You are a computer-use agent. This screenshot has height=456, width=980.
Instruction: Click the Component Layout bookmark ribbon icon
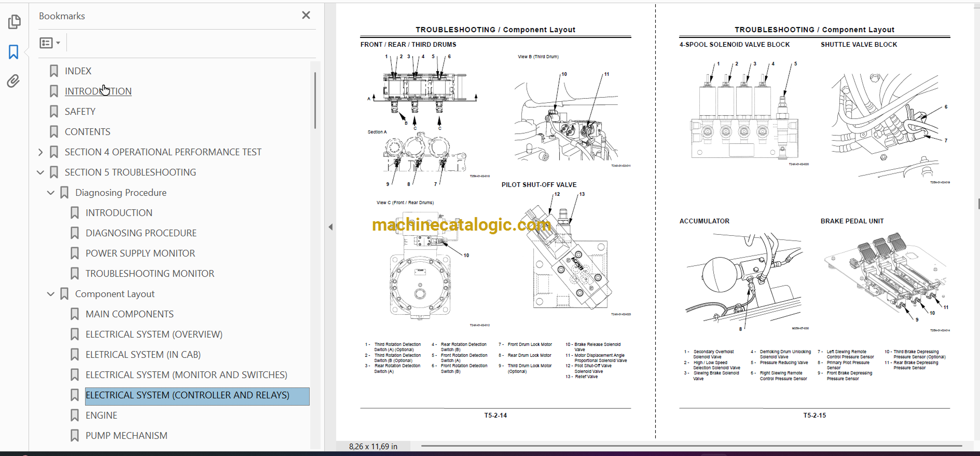point(64,293)
